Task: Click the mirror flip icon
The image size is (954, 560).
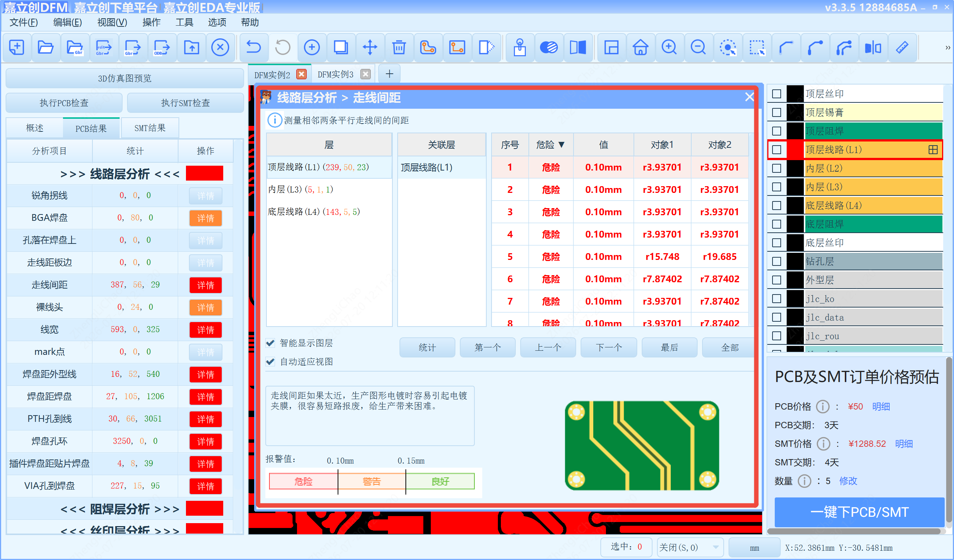Action: 874,48
